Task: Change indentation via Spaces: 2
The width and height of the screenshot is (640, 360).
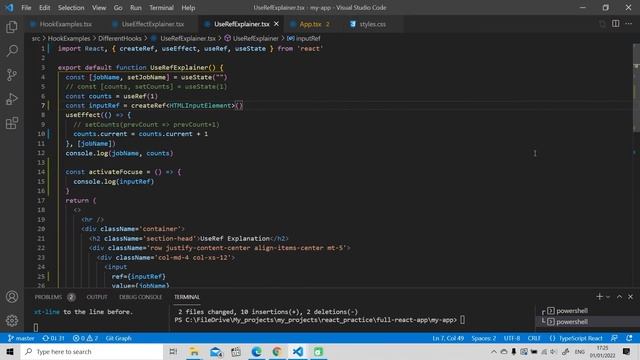Action: coord(484,338)
